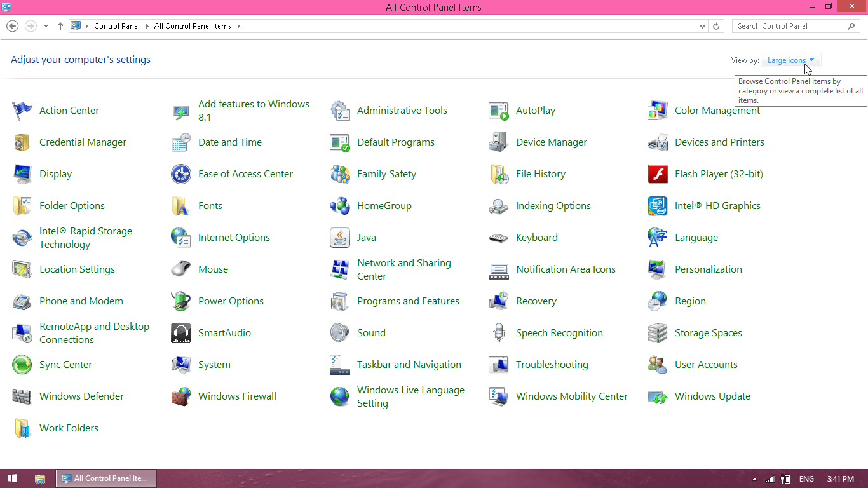
Task: Click the Speech Recognition microphone icon
Action: 499,333
